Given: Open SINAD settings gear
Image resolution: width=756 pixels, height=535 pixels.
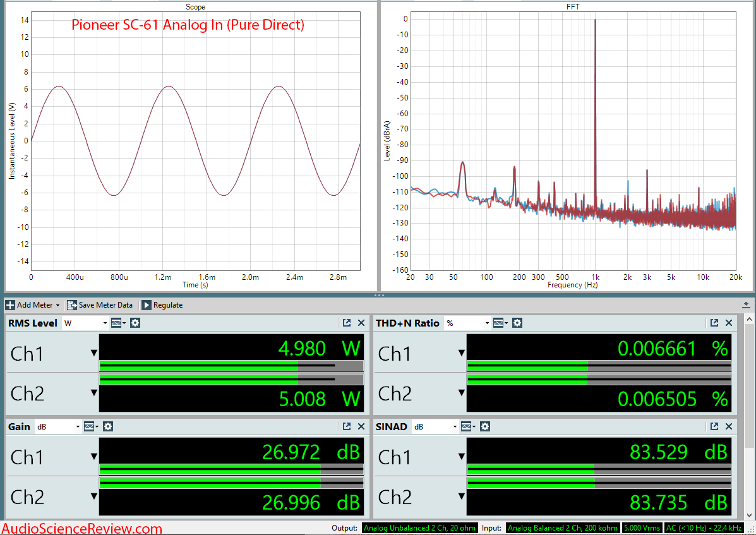Looking at the screenshot, I should coord(485,426).
